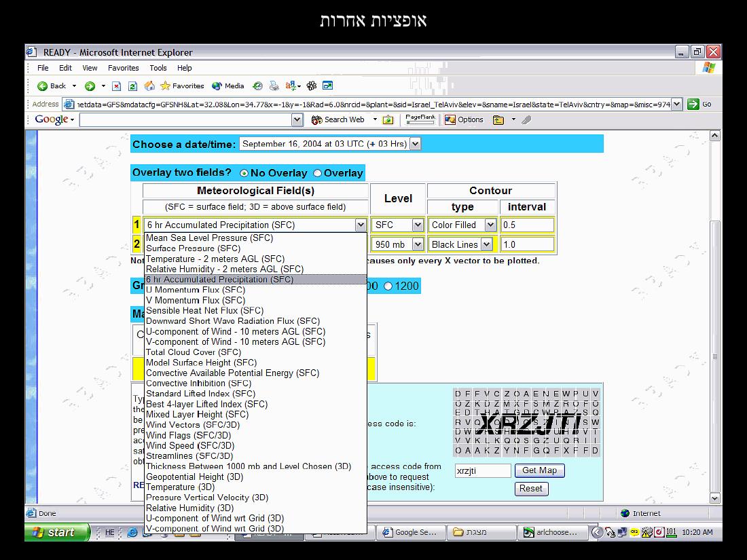747x560 pixels.
Task: Select Geopotential Height (3D) option
Action: pyautogui.click(x=255, y=477)
